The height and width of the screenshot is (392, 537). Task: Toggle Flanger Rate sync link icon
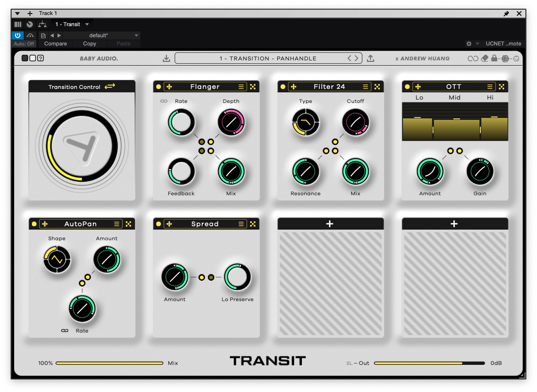tap(164, 101)
